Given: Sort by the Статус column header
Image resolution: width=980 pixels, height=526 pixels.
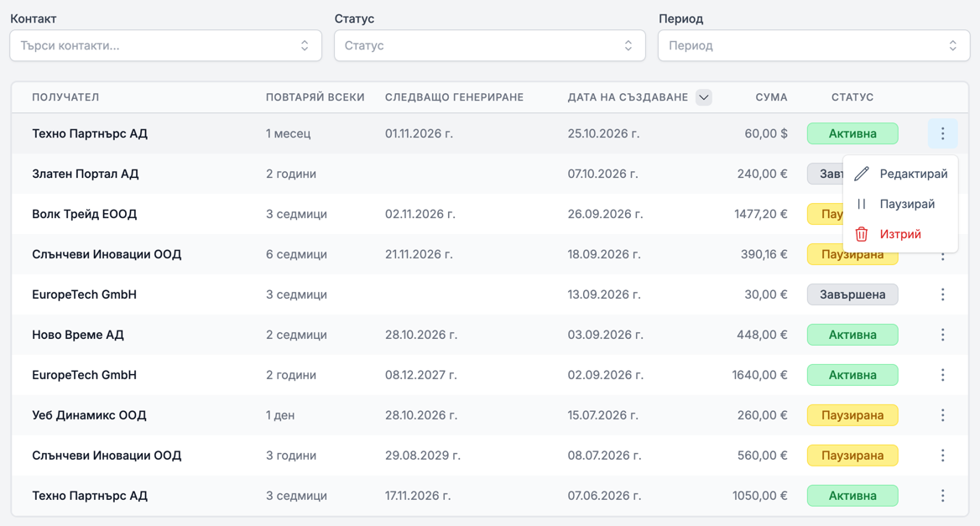Looking at the screenshot, I should [x=852, y=97].
